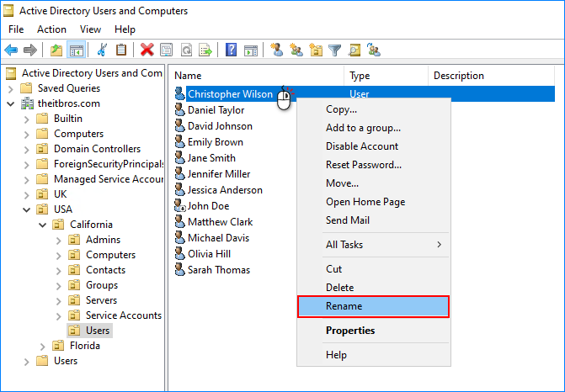The height and width of the screenshot is (392, 565).
Task: Select Copy... in the context menu
Action: point(373,109)
